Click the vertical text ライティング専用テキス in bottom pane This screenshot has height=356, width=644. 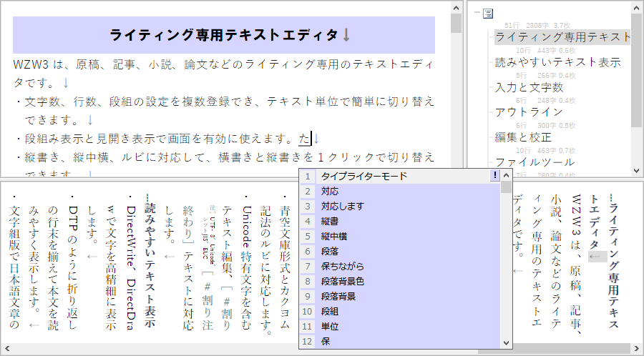[614, 267]
